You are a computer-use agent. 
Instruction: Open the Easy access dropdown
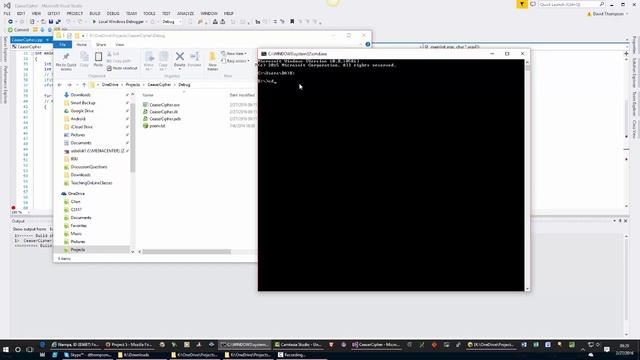pyautogui.click(x=235, y=61)
